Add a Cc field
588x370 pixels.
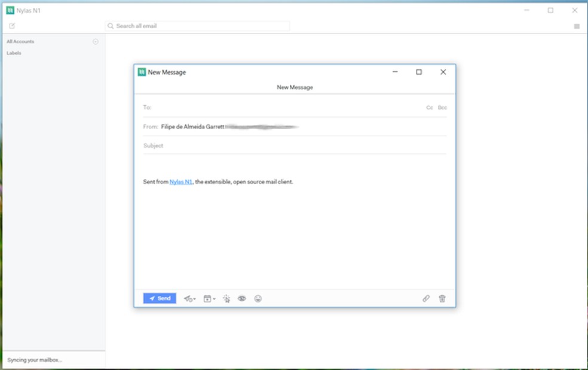point(430,108)
